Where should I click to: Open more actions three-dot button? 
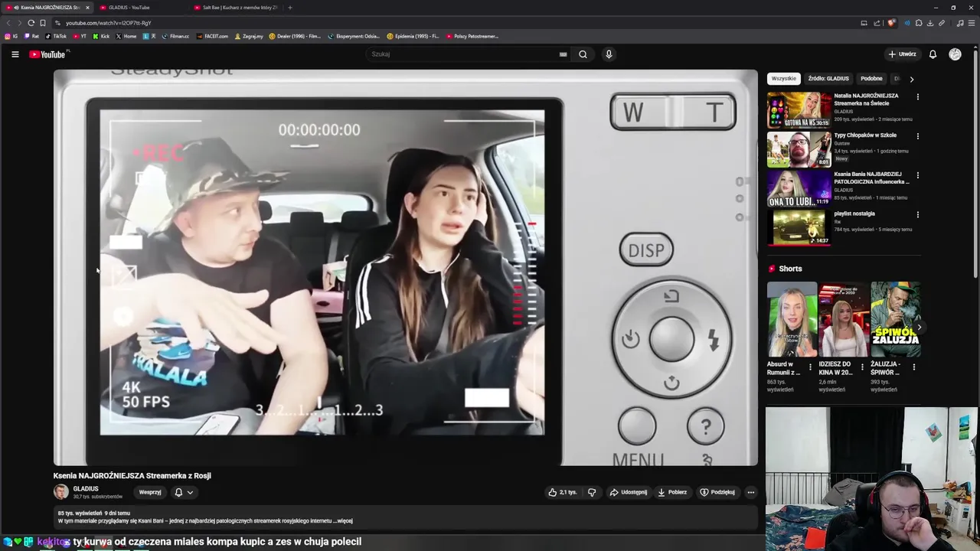[751, 492]
